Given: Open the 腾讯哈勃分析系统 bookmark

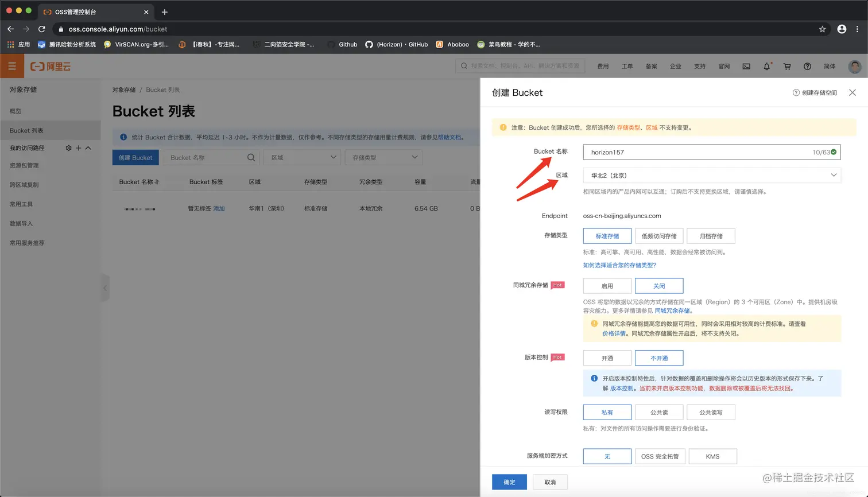Looking at the screenshot, I should click(67, 44).
